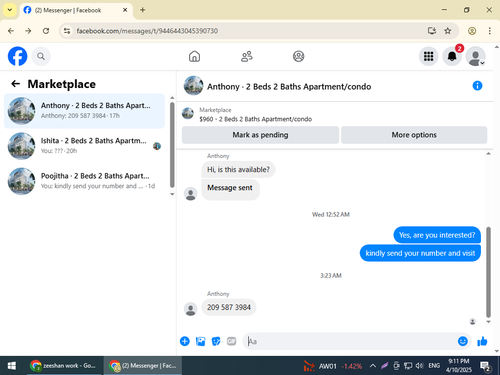
Task: Click the "Hi, is this available?" message
Action: click(238, 170)
